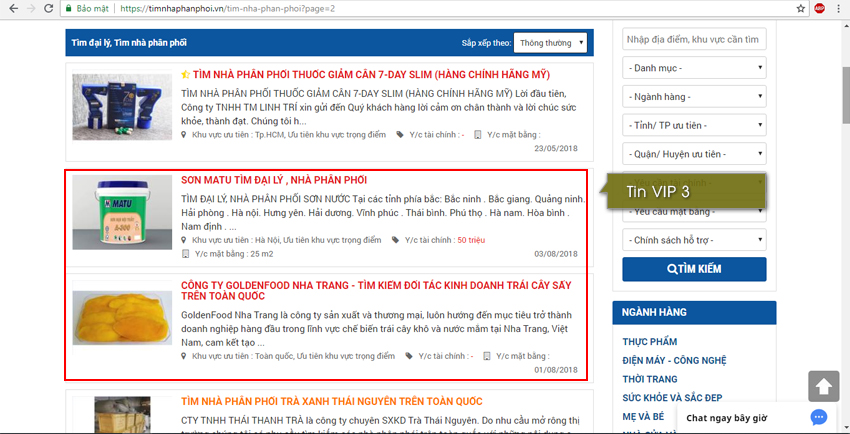850x434 pixels.
Task: Click Tìm đại lý, Tìm nhà phân phối heading
Action: pyautogui.click(x=129, y=43)
